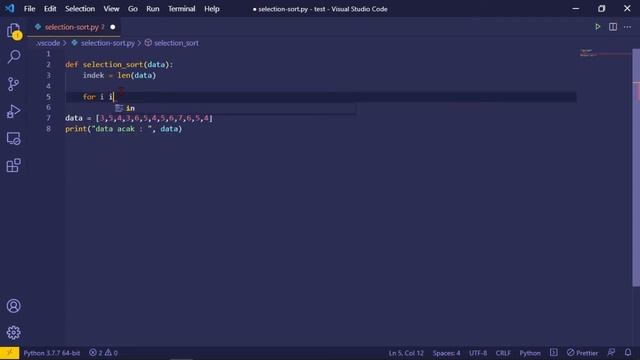Click selection_sort symbol breadcrumb
The width and height of the screenshot is (640, 360).
coord(176,43)
